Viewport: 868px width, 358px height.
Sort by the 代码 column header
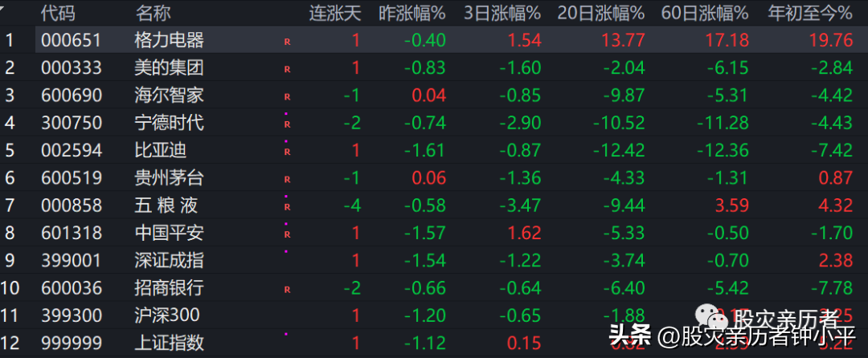(58, 14)
